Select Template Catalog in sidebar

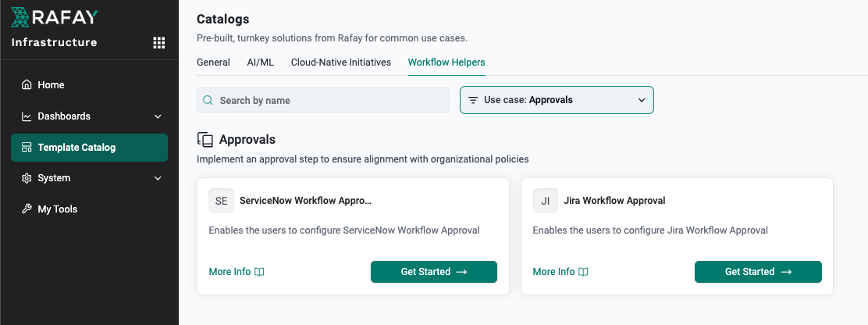coord(89,148)
